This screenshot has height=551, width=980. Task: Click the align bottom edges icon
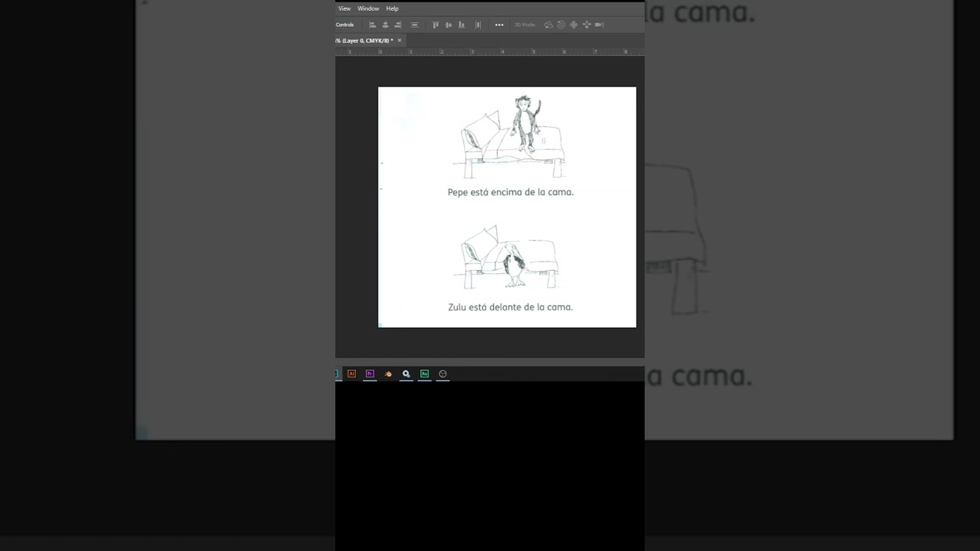click(x=461, y=24)
